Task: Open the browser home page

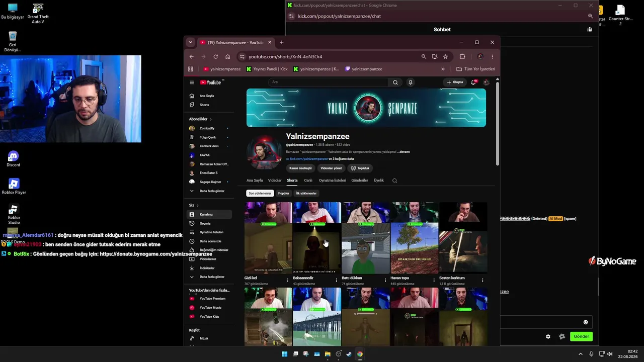Action: (227, 57)
